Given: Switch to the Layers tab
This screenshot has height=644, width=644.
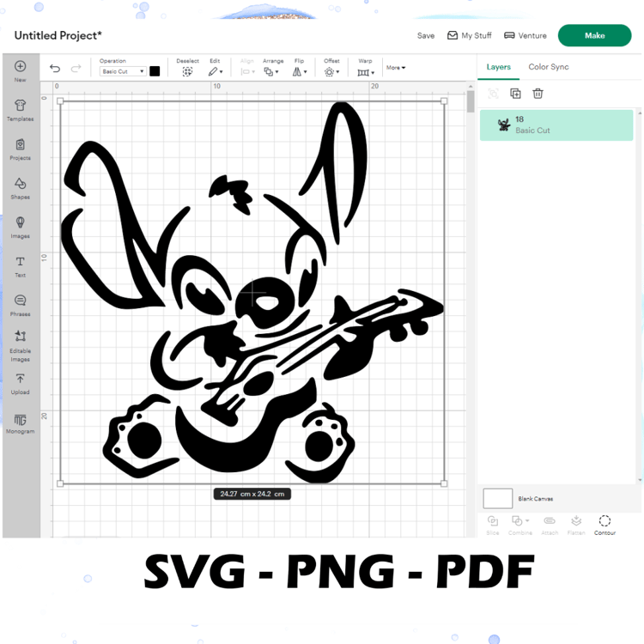Looking at the screenshot, I should click(498, 67).
